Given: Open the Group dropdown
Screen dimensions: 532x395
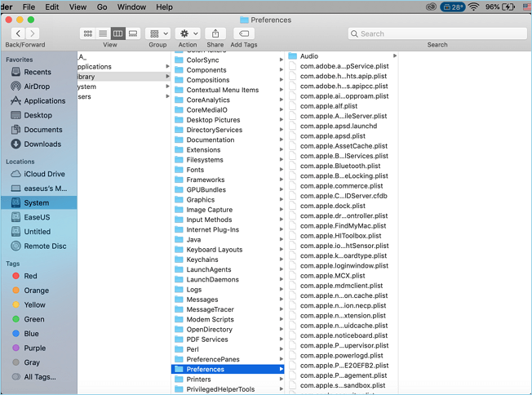Looking at the screenshot, I should pyautogui.click(x=157, y=33).
